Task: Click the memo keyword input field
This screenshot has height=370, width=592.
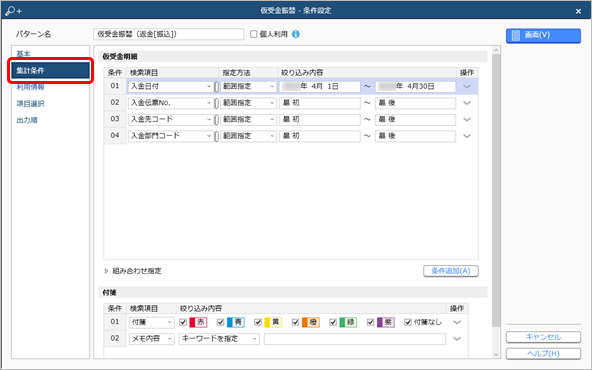Action: click(355, 339)
